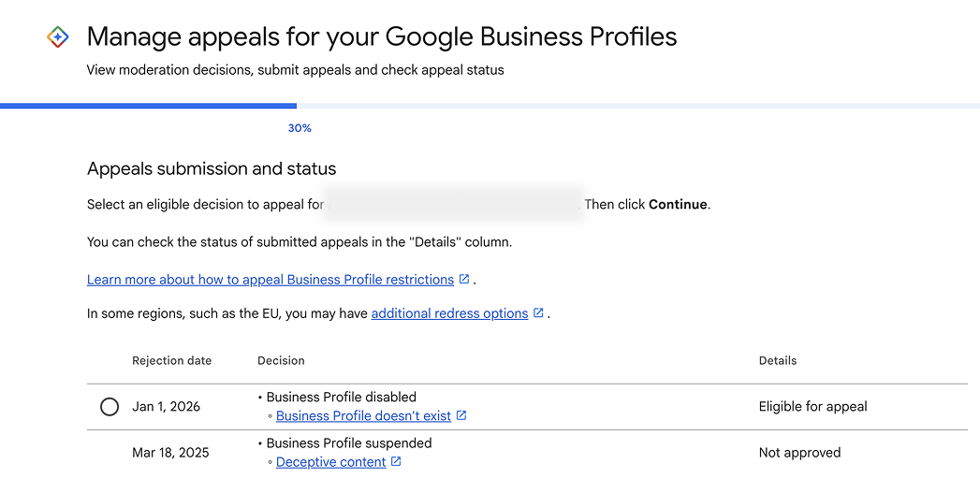Click external-link icon next to Business Profile doesn't exist
The width and height of the screenshot is (980, 493).
tap(461, 416)
